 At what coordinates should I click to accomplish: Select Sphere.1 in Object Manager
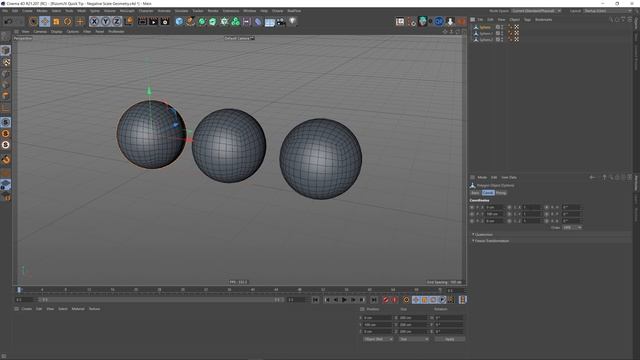click(486, 33)
